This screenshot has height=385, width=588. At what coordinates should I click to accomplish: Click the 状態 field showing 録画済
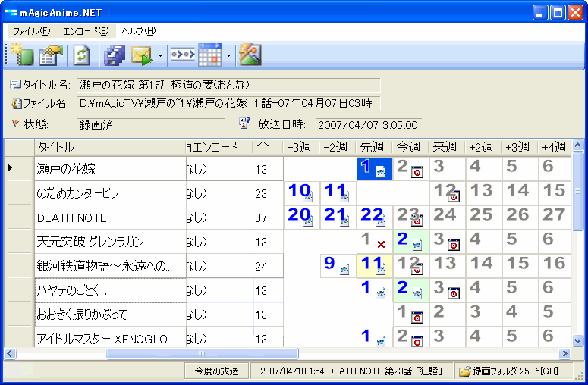[151, 125]
